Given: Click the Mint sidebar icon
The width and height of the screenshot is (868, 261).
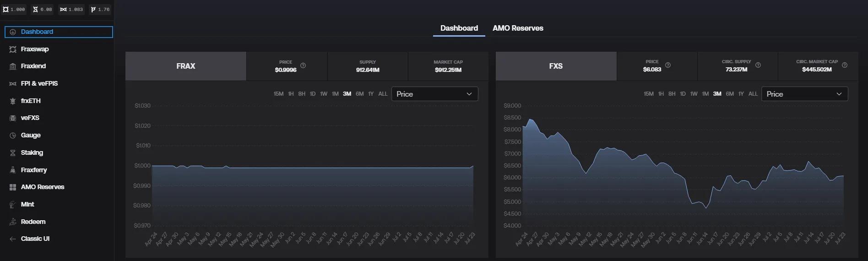Looking at the screenshot, I should pyautogui.click(x=13, y=204).
